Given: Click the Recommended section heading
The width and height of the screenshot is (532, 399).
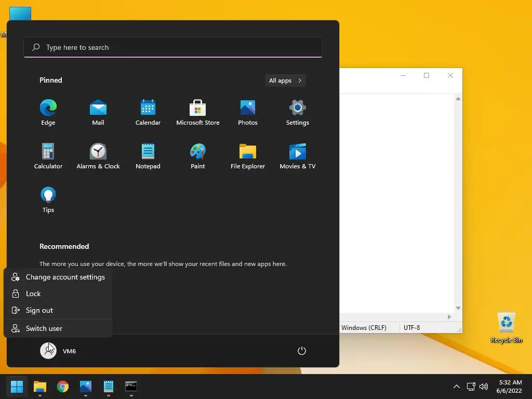Looking at the screenshot, I should (64, 246).
